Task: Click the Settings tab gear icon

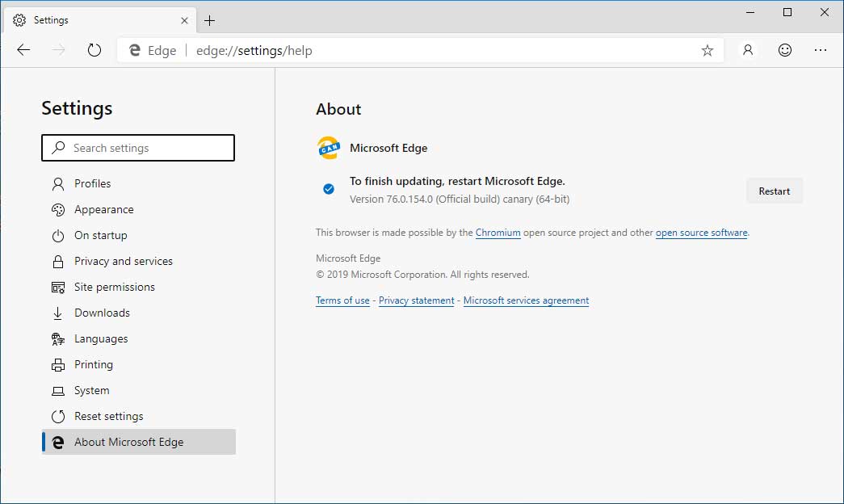Action: point(19,20)
